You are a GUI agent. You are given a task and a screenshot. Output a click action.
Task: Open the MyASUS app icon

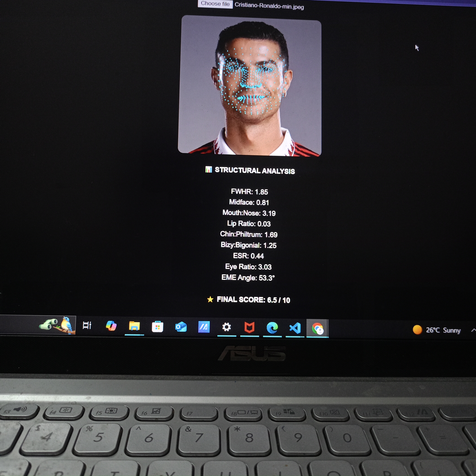204,327
